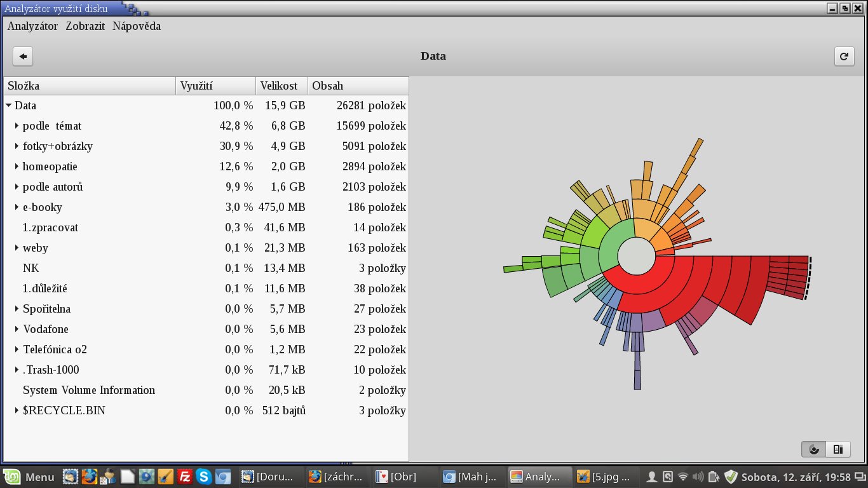Switch to treemap chart view
This screenshot has width=868, height=488.
(x=837, y=450)
